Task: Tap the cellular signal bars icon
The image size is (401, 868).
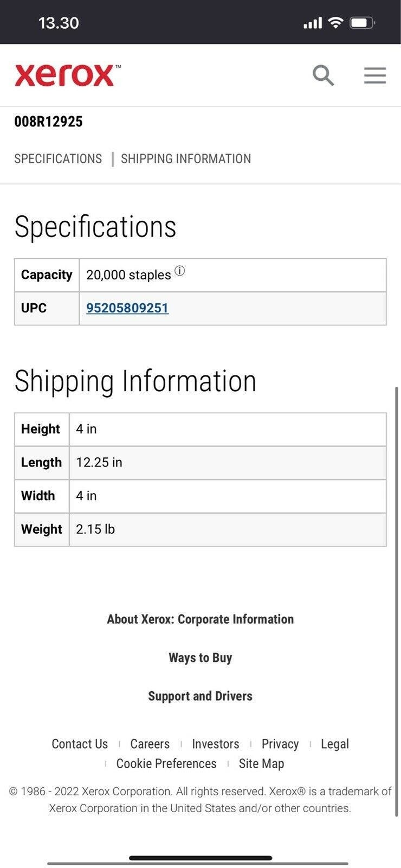Action: click(313, 23)
